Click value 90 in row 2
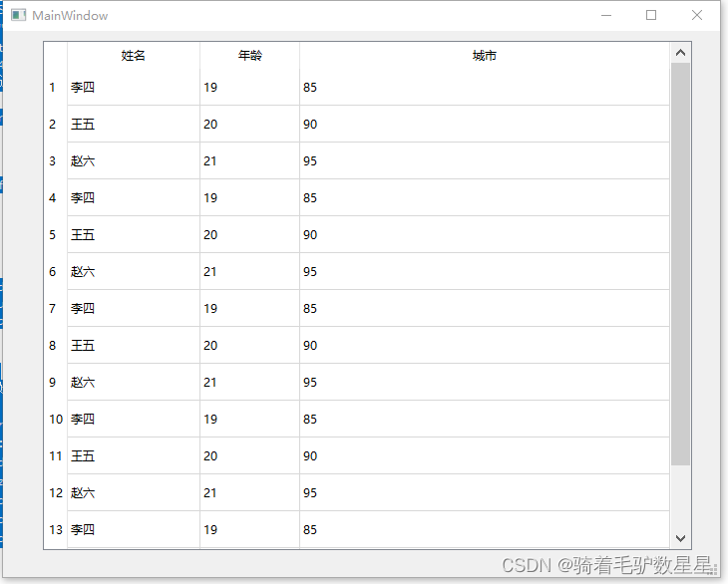This screenshot has width=728, height=584. point(485,124)
